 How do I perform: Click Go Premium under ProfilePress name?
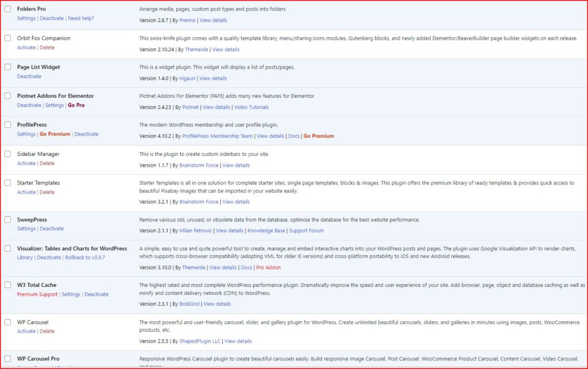coord(55,134)
